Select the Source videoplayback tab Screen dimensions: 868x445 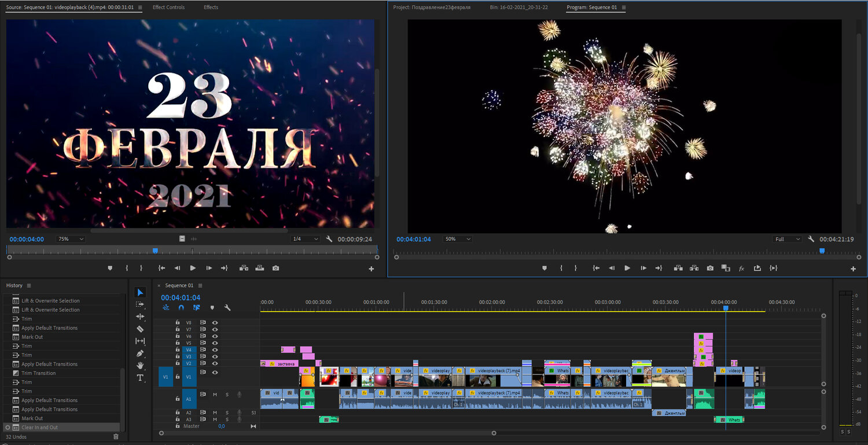point(69,8)
